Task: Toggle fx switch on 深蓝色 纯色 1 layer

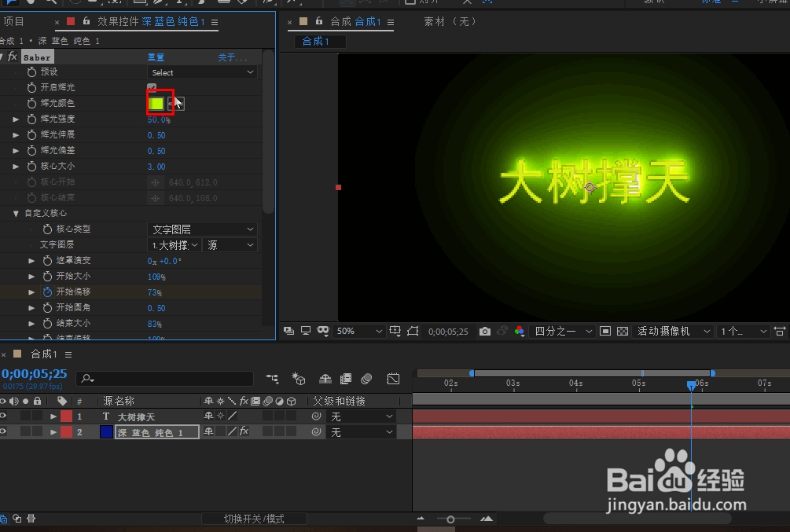Action: [x=244, y=431]
